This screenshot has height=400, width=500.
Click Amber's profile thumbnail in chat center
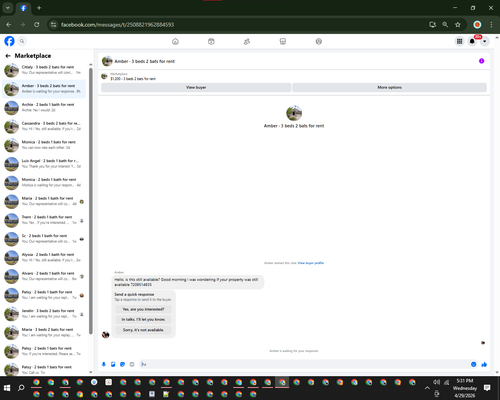tap(294, 113)
